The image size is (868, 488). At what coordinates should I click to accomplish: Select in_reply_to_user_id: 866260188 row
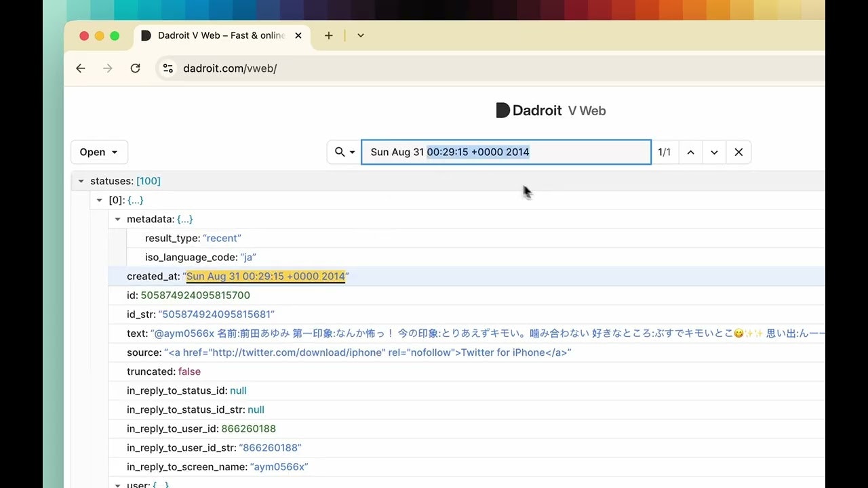coord(467,428)
